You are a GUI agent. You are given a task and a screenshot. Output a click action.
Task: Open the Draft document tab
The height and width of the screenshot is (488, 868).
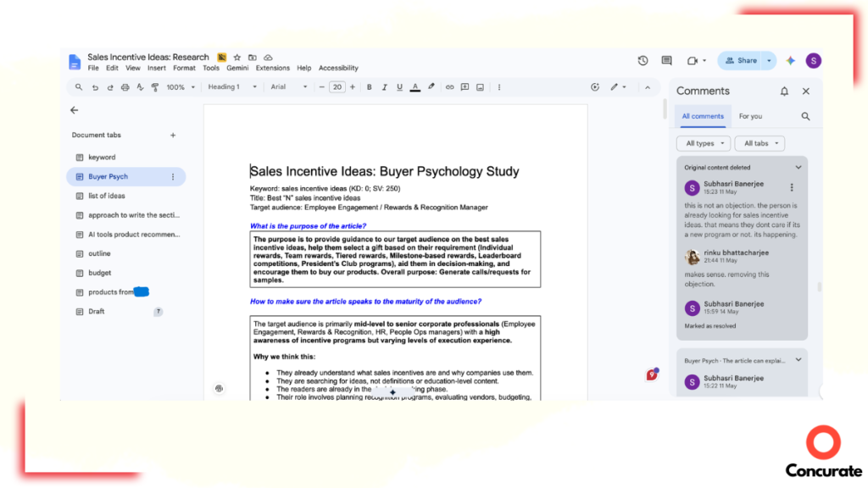click(126, 312)
